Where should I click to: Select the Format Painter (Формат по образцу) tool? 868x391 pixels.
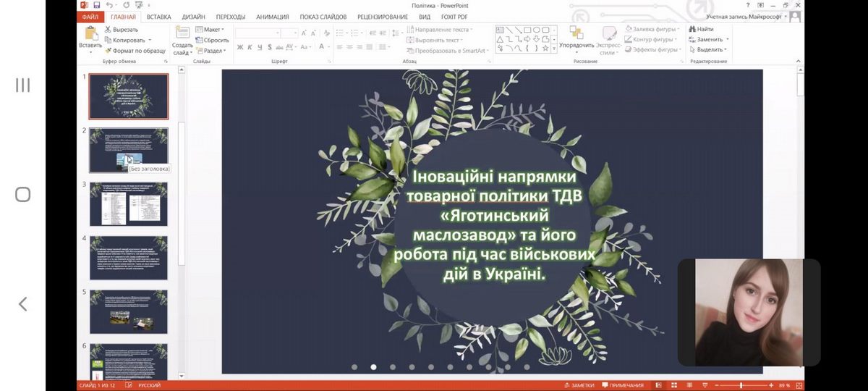[135, 51]
